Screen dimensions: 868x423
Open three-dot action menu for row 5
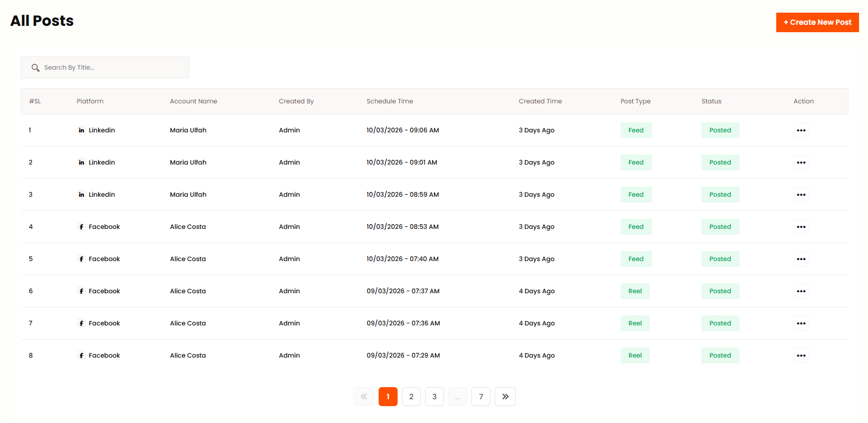[801, 259]
